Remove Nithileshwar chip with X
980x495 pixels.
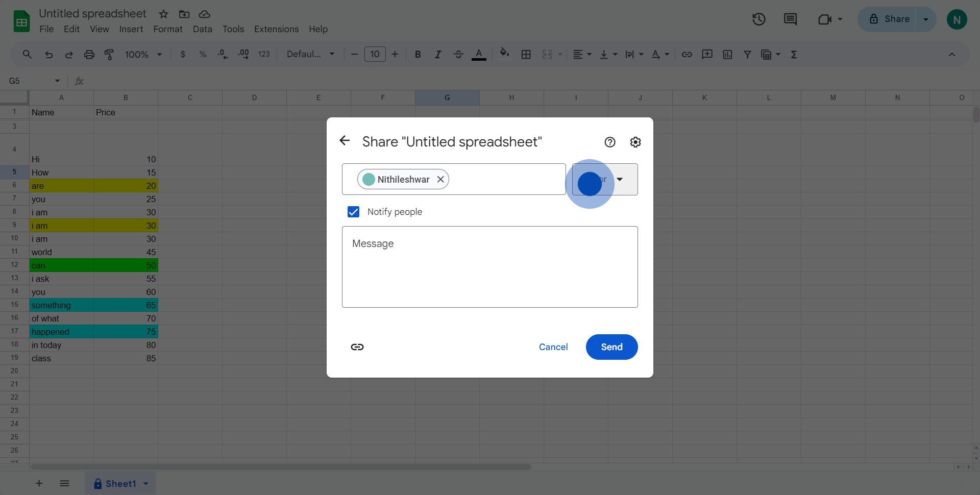[x=440, y=180]
